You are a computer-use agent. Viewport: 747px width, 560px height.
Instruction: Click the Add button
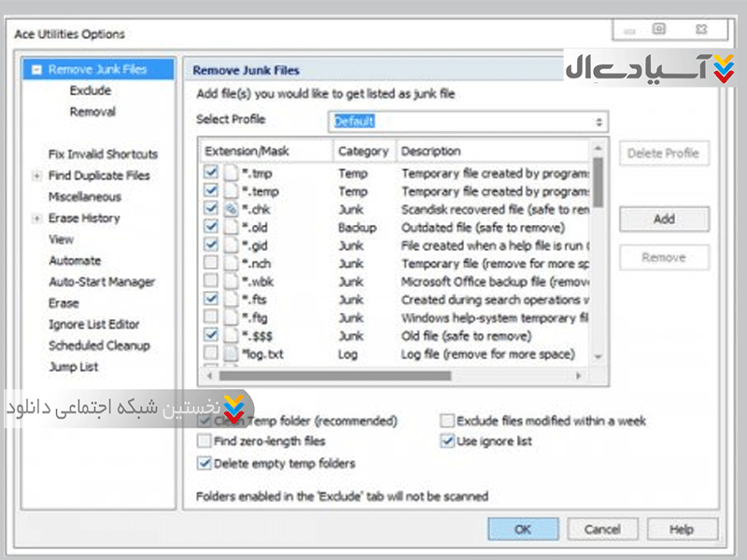[x=664, y=219]
